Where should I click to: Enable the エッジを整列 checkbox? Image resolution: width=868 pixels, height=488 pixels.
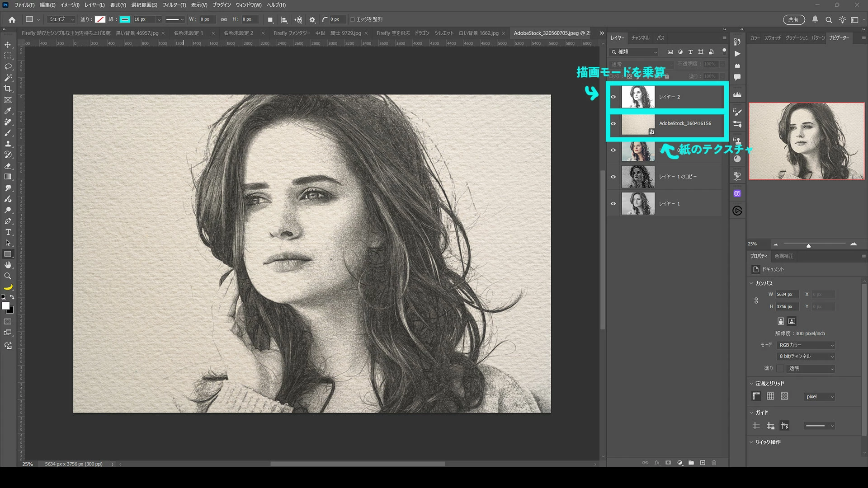(353, 19)
